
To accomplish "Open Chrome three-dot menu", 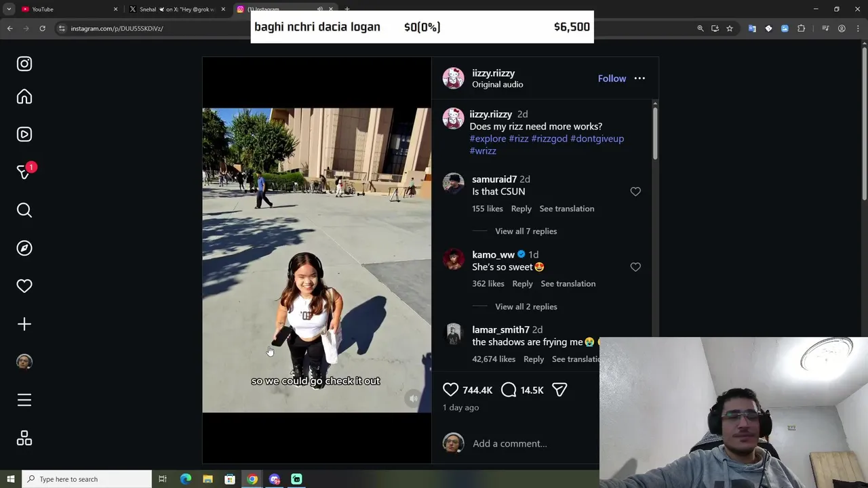I will click(858, 28).
